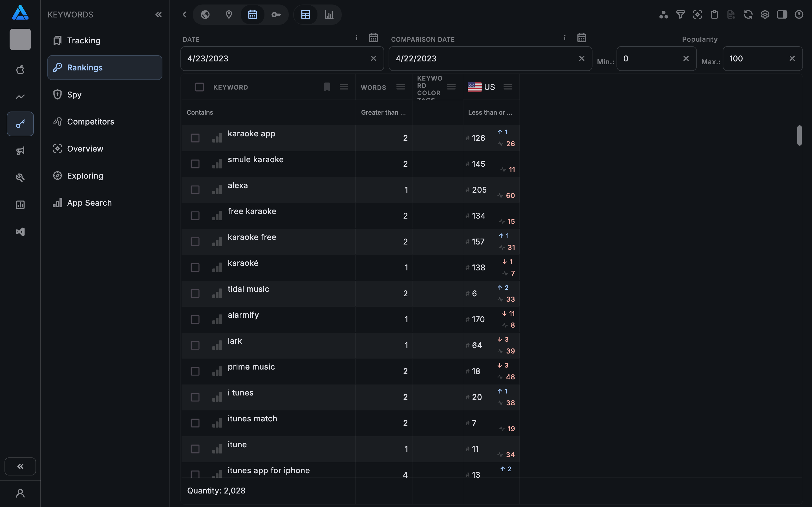
Task: Check the karaoke app row checkbox
Action: click(x=195, y=138)
